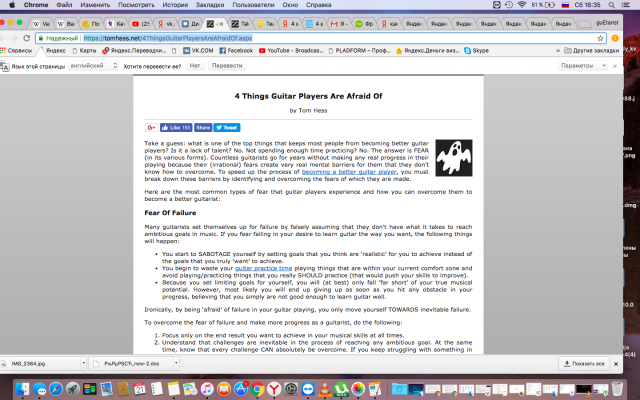Open the YouTube - Broadcas... bookmark
Image resolution: width=640 pixels, height=400 pixels.
(x=291, y=51)
